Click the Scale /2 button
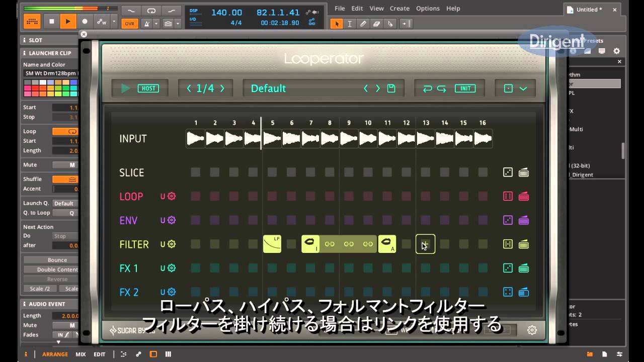 (x=40, y=289)
